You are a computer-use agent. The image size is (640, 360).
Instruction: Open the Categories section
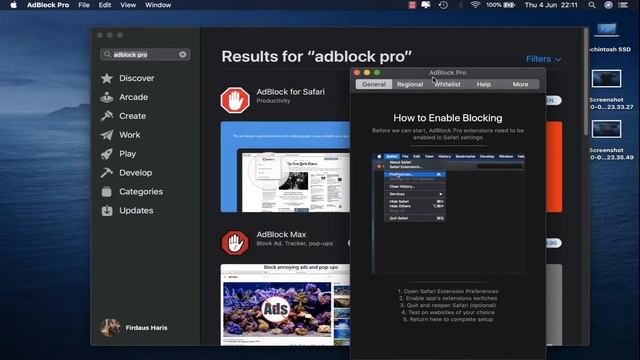(132, 191)
